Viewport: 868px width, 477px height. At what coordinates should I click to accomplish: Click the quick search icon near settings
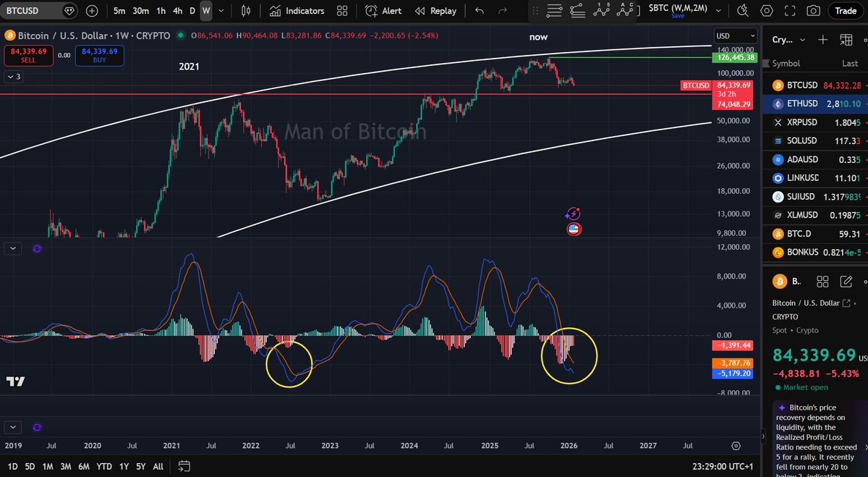(742, 10)
